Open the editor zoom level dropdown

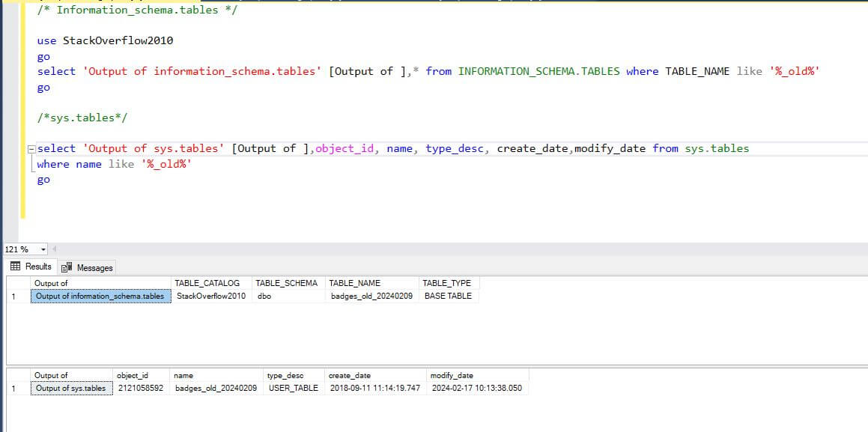coord(43,249)
